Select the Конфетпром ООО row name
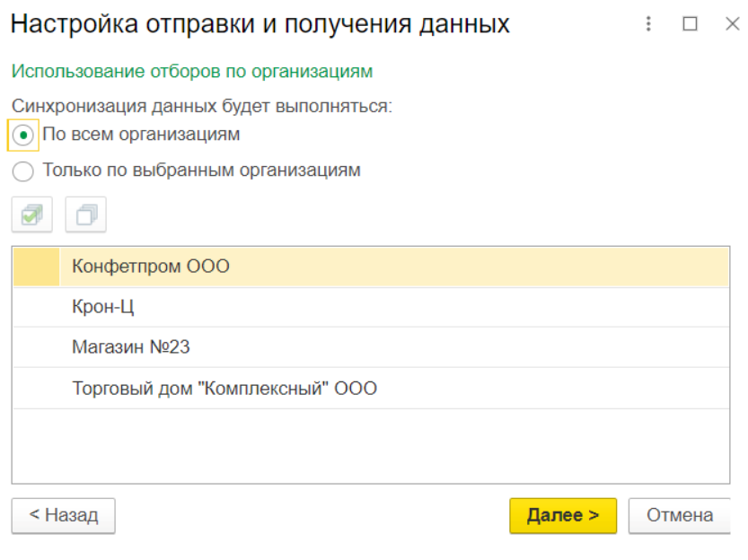Viewport: 748px width, 560px height. pos(151,267)
